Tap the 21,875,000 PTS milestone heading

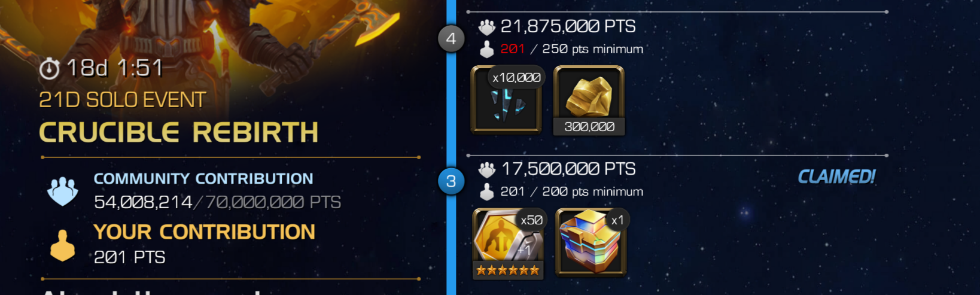click(x=568, y=26)
